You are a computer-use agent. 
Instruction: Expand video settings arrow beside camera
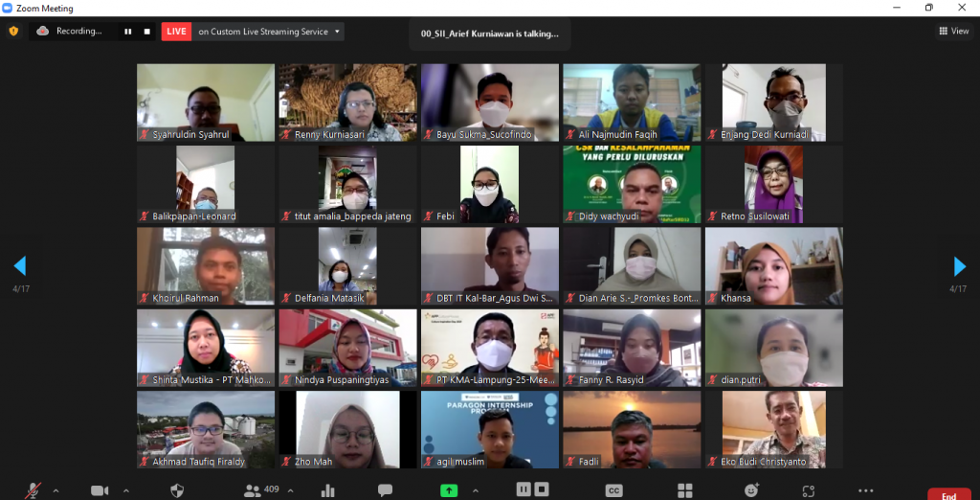pos(126,490)
